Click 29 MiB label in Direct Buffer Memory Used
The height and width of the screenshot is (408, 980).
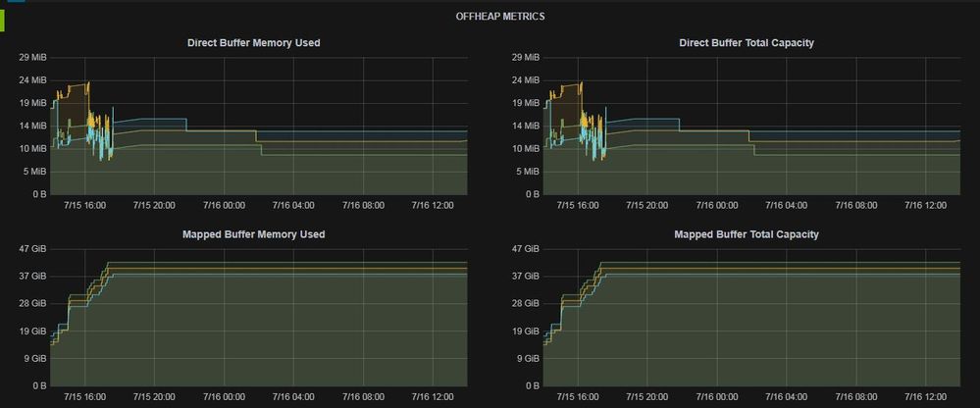tap(33, 58)
